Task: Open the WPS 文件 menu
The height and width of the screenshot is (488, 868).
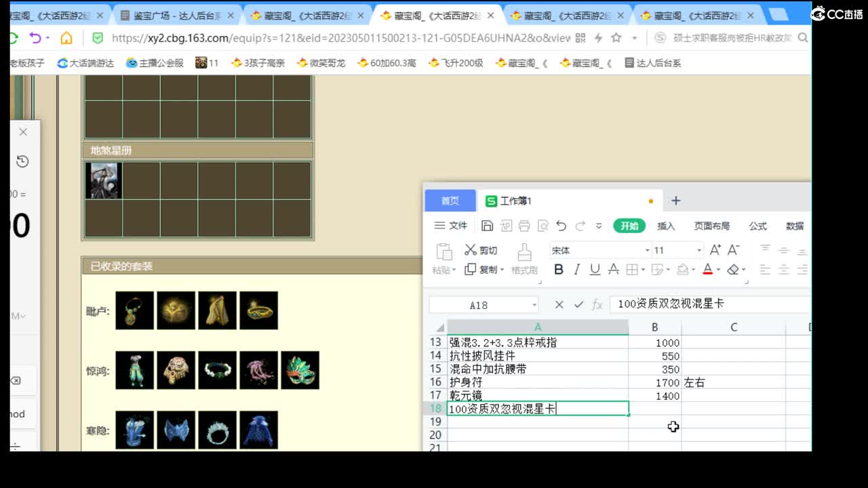Action: (451, 226)
